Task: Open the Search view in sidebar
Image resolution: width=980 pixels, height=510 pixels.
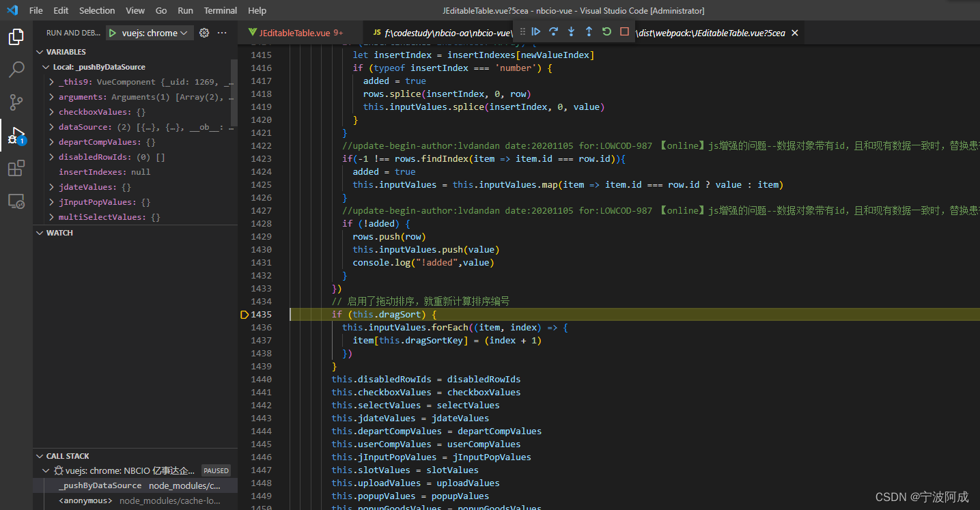Action: (x=16, y=69)
